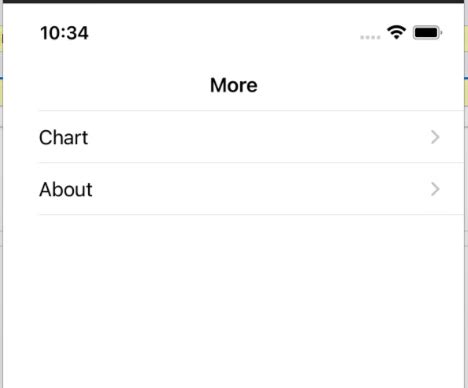
Task: Tap the cellular signal dots
Action: 370,37
